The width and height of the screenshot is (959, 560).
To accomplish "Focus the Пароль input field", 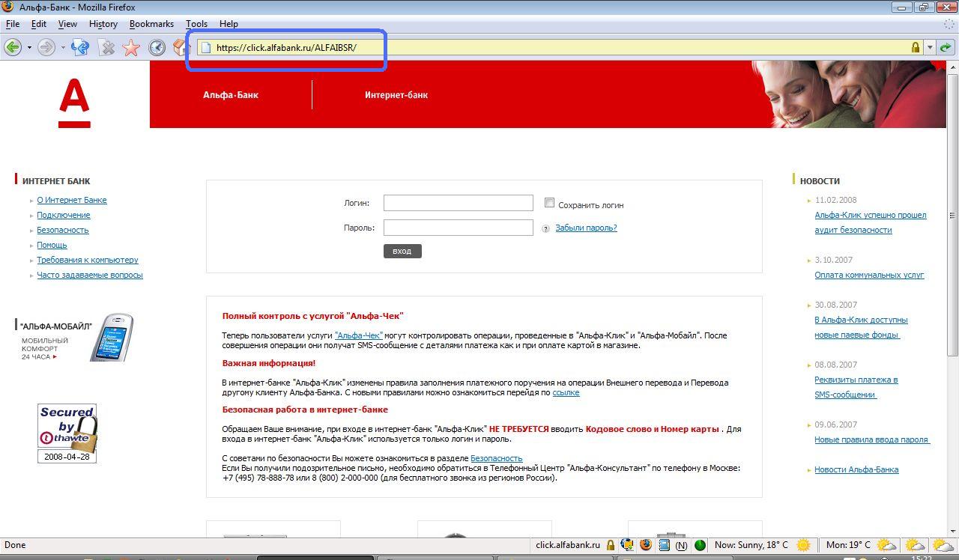I will tap(459, 228).
